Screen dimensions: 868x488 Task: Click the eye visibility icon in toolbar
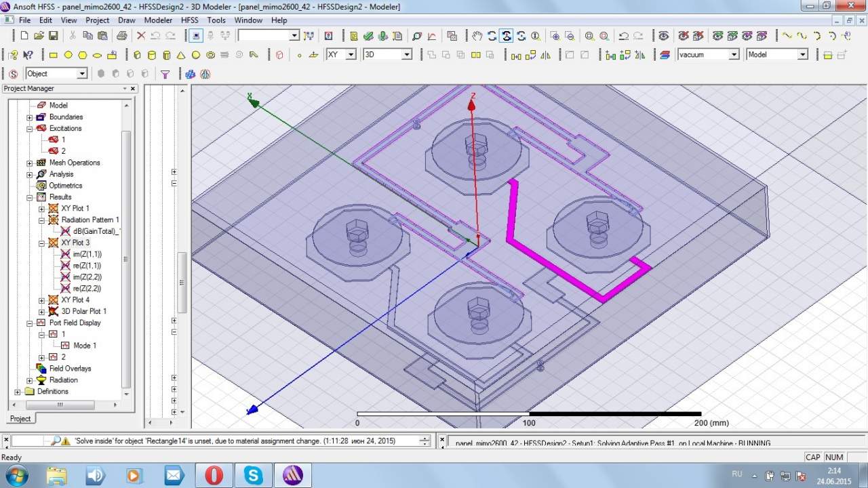[664, 36]
